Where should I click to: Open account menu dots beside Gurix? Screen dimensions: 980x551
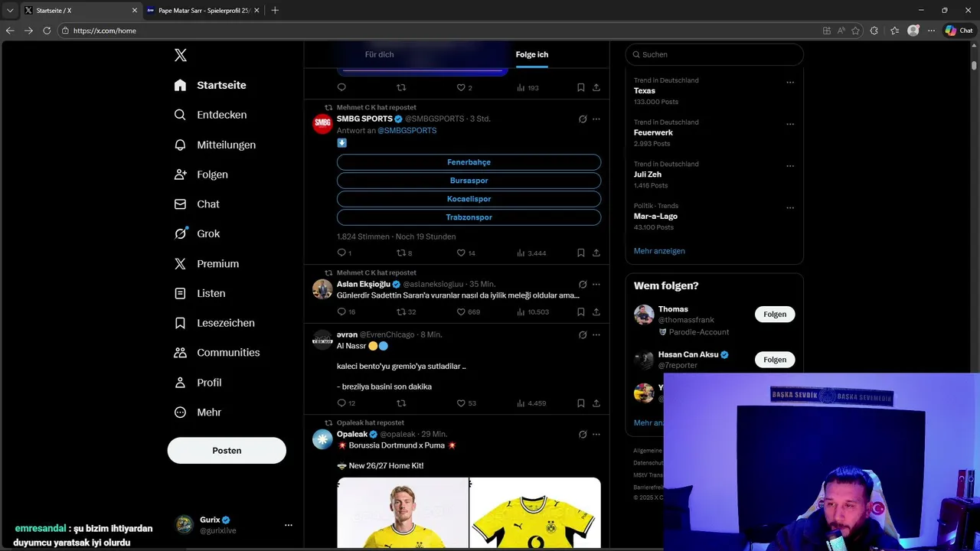288,525
